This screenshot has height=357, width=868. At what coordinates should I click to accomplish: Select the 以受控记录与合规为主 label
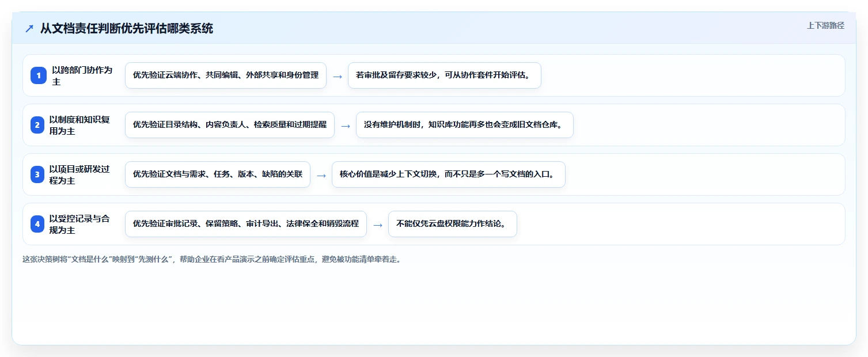(x=80, y=224)
